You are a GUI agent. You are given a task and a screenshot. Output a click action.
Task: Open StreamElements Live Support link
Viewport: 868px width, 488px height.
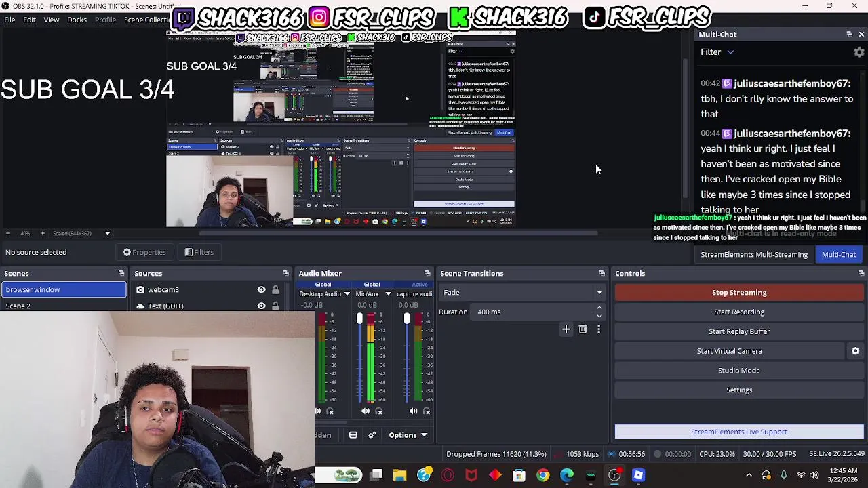point(739,432)
